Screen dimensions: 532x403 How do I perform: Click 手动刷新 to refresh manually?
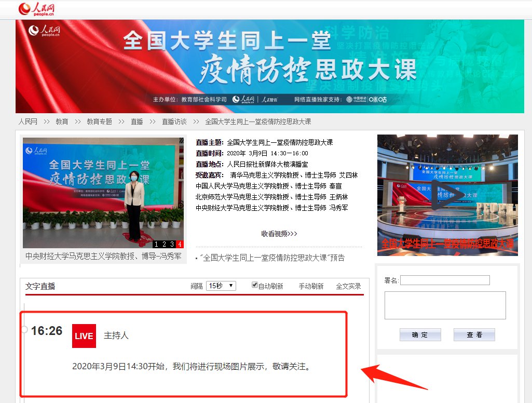311,286
